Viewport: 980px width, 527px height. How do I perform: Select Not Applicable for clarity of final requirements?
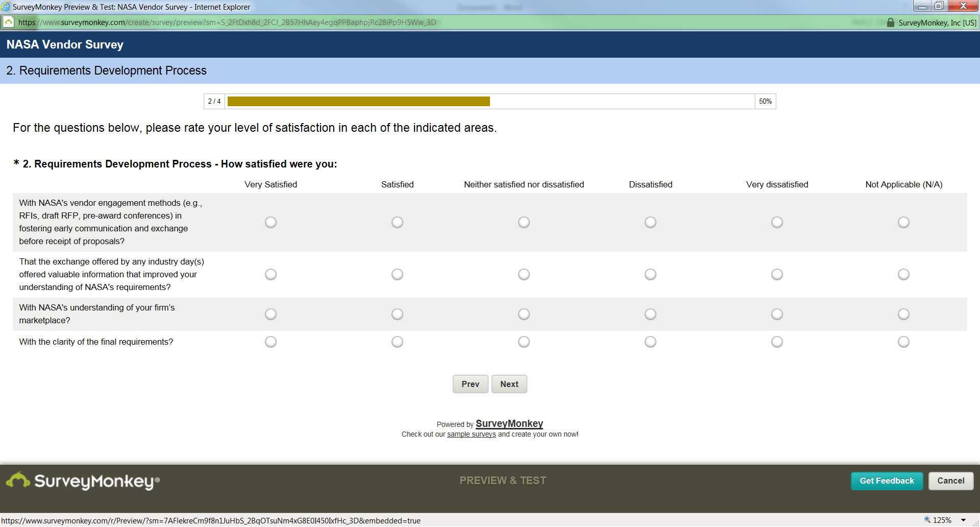coord(903,342)
